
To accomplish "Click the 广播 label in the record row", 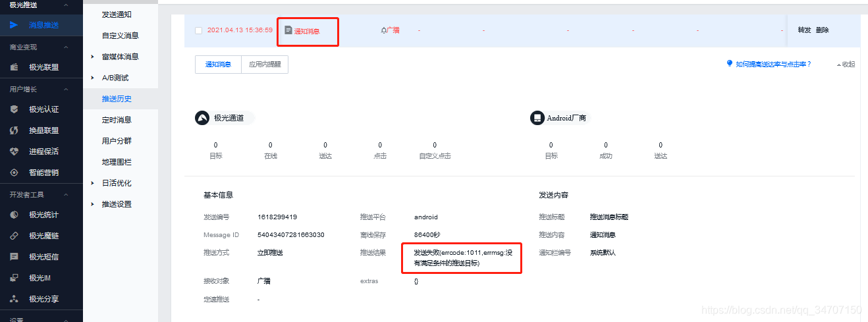I will tap(393, 30).
